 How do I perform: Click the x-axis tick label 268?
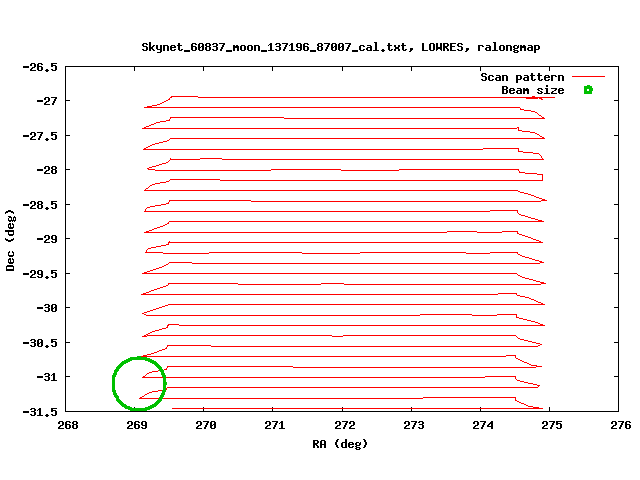click(x=68, y=425)
